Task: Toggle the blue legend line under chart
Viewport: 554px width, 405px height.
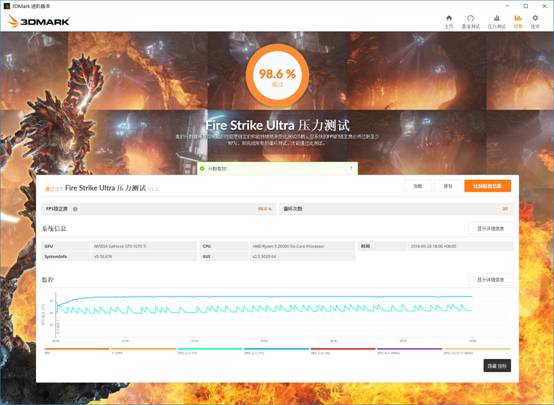Action: 276,349
